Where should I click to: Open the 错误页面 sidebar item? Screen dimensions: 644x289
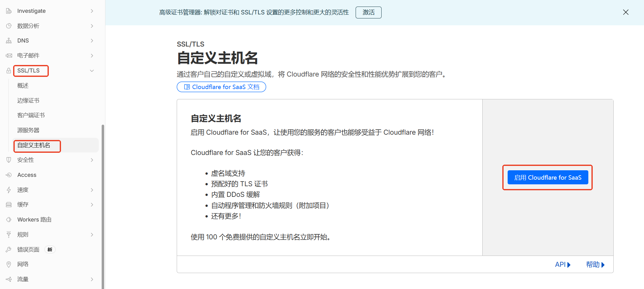[x=28, y=250]
